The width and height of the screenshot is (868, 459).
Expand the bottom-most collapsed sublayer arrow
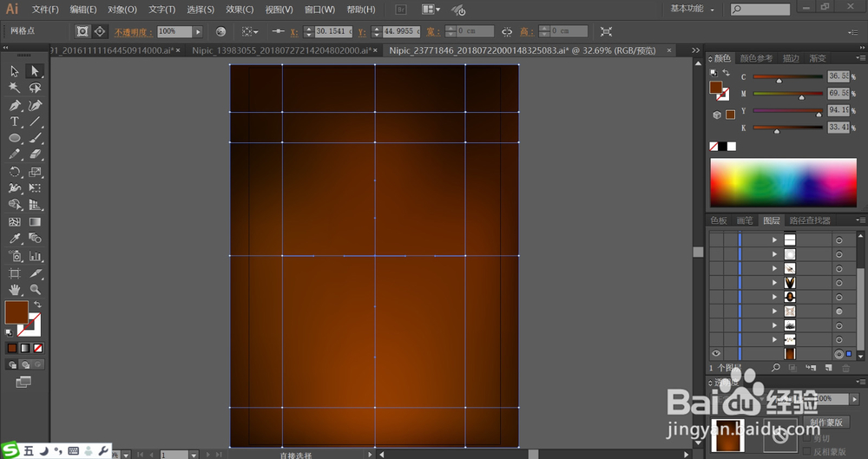(774, 339)
